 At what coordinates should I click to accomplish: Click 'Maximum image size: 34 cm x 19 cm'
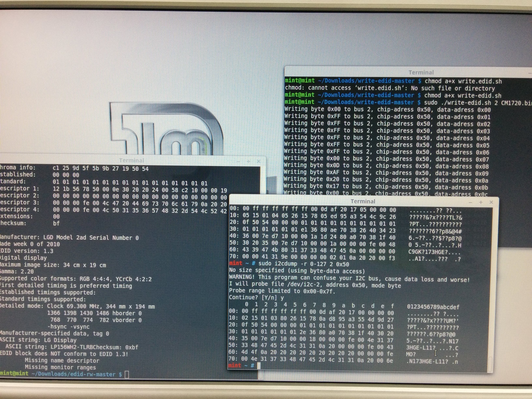[53, 265]
